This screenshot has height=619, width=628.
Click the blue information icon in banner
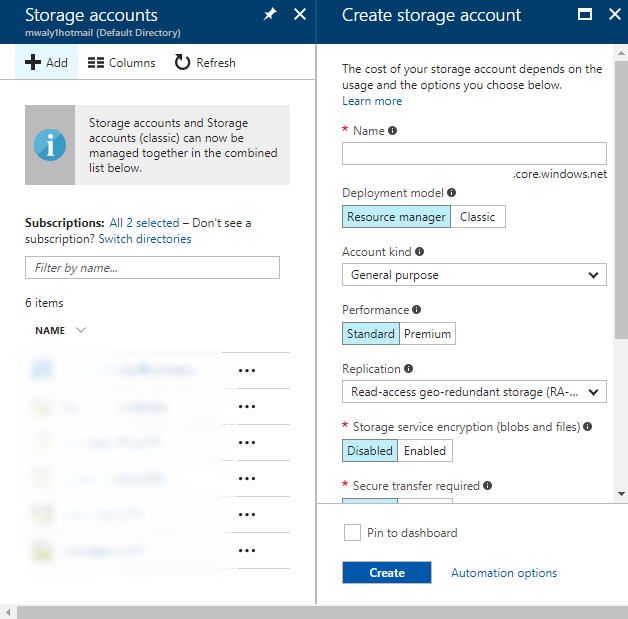[x=50, y=145]
